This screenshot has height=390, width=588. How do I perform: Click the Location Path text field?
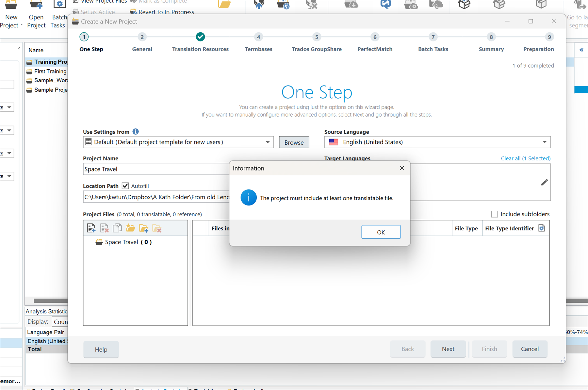pyautogui.click(x=156, y=197)
